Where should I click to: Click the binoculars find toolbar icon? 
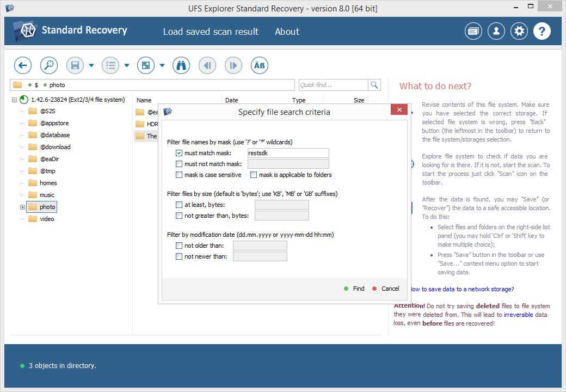[181, 65]
